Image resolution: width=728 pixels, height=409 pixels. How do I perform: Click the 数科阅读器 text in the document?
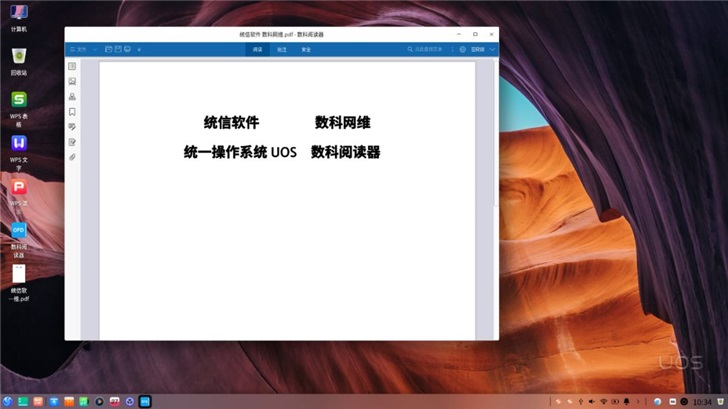345,152
